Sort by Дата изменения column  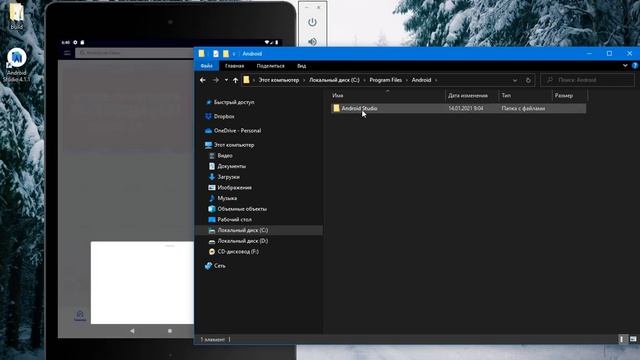click(x=471, y=96)
